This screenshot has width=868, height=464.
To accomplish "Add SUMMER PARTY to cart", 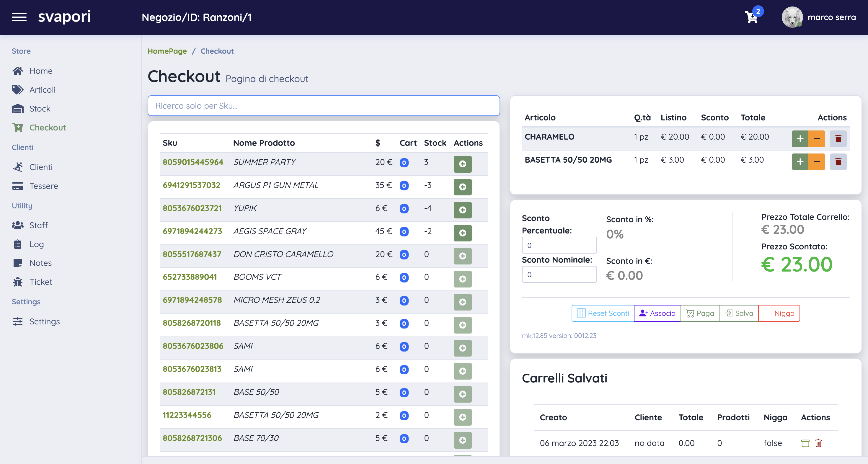I will (x=462, y=164).
